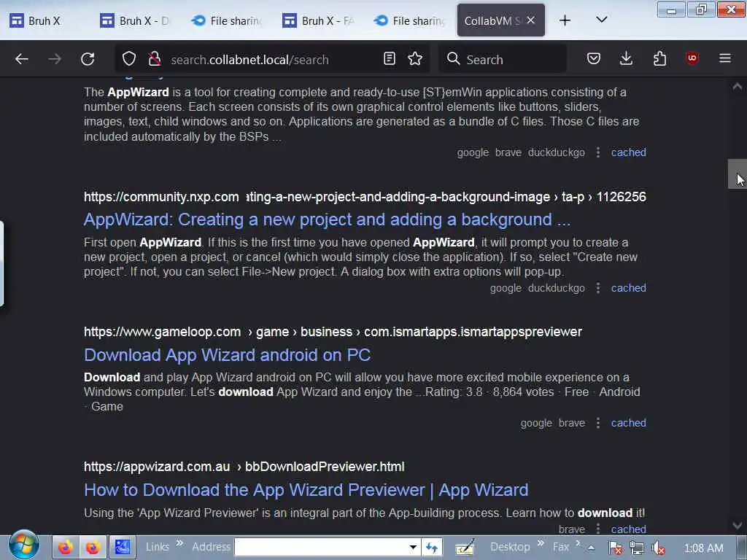Expand the Links toolbar chevron
Image resolution: width=747 pixels, height=560 pixels.
coord(179,542)
